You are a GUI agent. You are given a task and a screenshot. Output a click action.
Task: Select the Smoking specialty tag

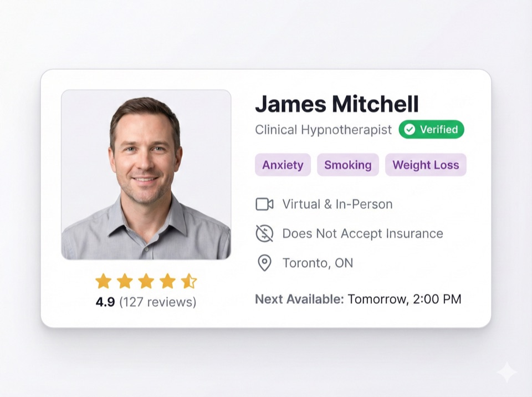[x=348, y=165]
